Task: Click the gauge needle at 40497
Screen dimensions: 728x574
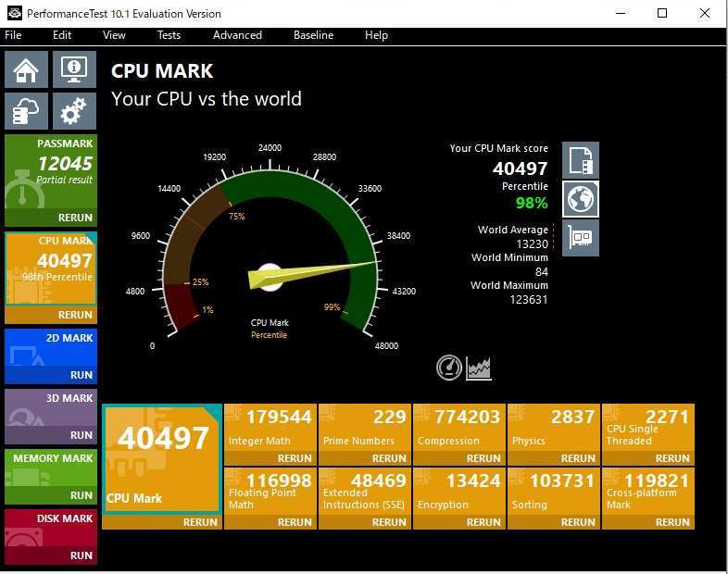Action: coord(313,274)
